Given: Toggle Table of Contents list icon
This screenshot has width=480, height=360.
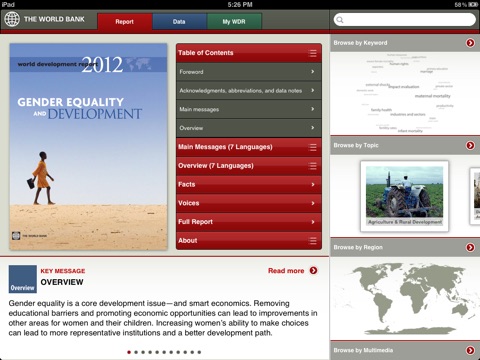Looking at the screenshot, I should (313, 53).
